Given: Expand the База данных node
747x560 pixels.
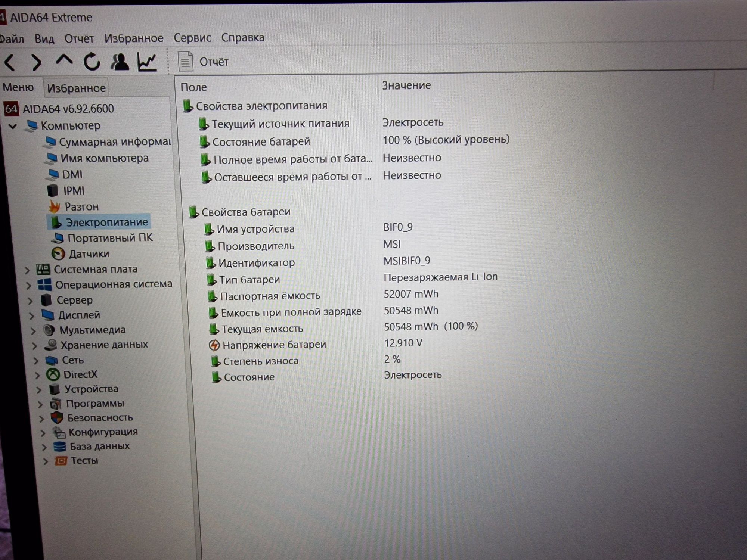Looking at the screenshot, I should pyautogui.click(x=44, y=447).
